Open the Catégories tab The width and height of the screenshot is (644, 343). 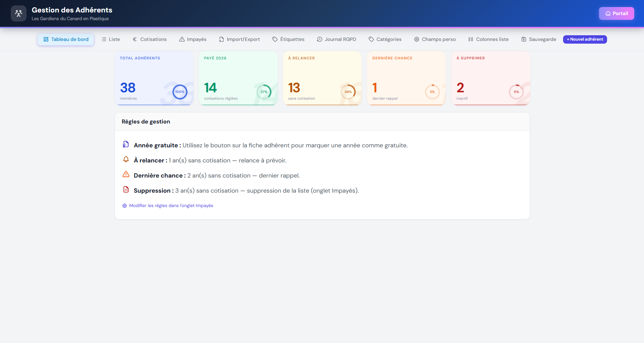click(385, 39)
